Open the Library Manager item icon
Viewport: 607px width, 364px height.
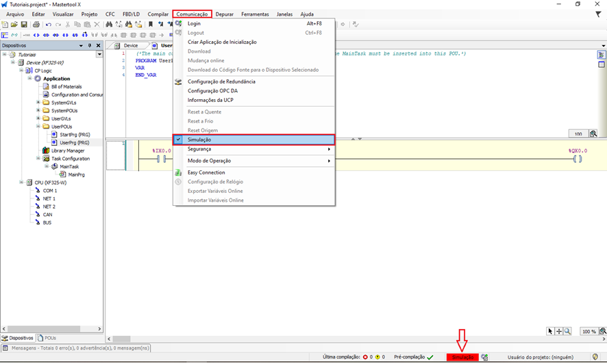tap(46, 151)
